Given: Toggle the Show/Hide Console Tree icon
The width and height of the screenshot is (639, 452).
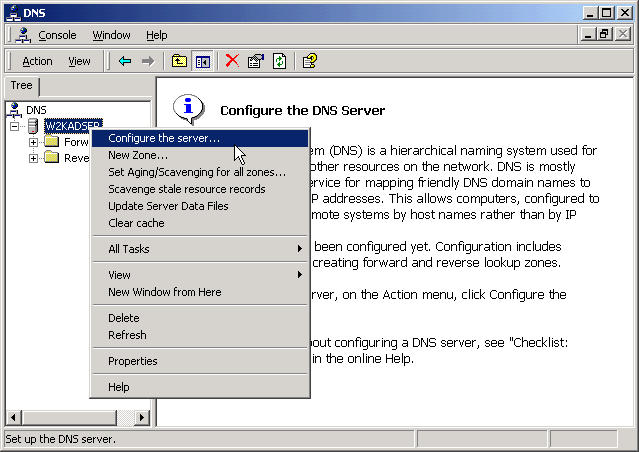Looking at the screenshot, I should 202,61.
